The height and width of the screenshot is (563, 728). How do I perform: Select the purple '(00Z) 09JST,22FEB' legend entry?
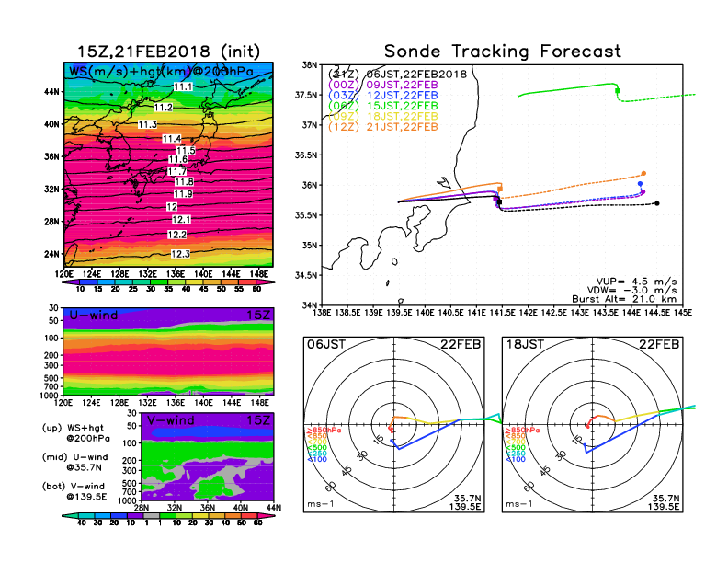coord(383,85)
